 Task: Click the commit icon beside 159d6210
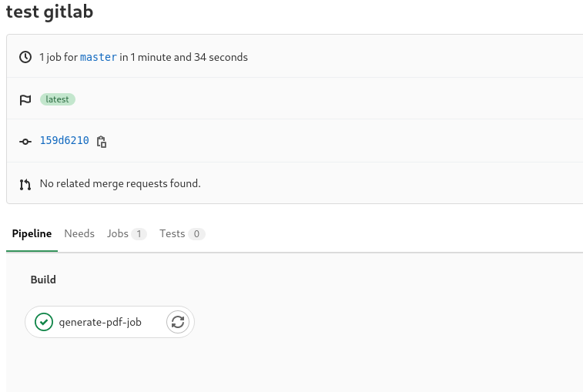[x=25, y=142]
